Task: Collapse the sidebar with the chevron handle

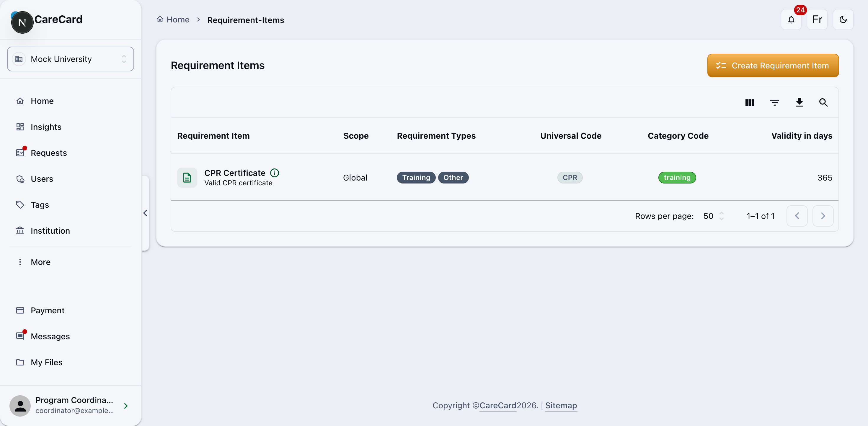Action: pos(145,213)
